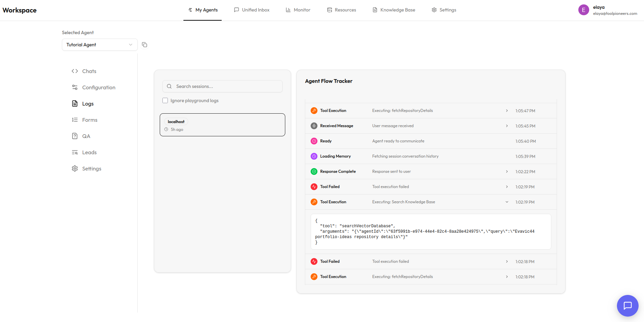
Task: Switch to the Unified Inbox tab
Action: pos(252,10)
